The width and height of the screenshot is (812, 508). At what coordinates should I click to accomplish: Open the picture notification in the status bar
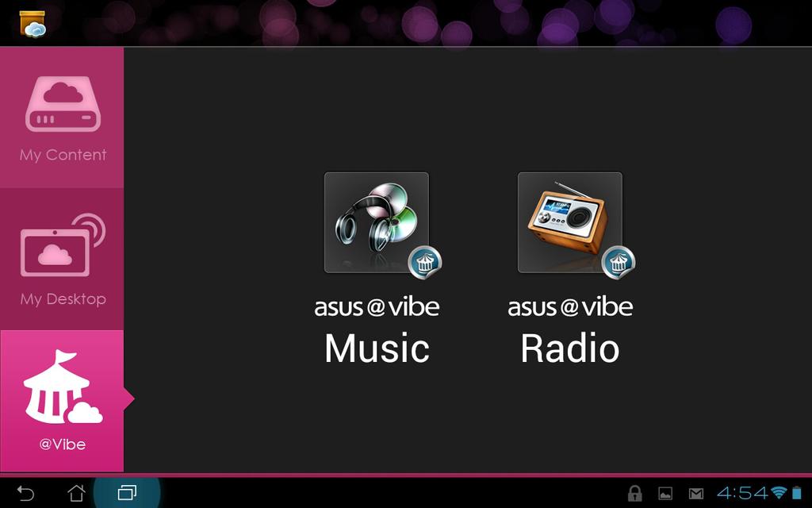pyautogui.click(x=665, y=494)
